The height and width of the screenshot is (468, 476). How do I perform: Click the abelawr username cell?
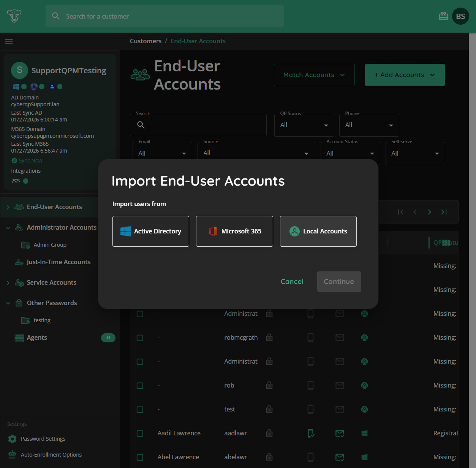(236, 457)
